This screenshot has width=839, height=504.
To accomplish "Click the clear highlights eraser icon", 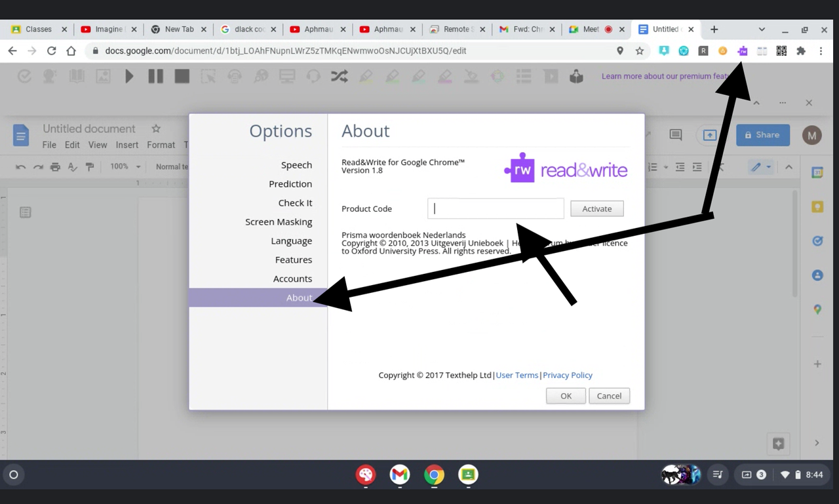I will (x=471, y=77).
